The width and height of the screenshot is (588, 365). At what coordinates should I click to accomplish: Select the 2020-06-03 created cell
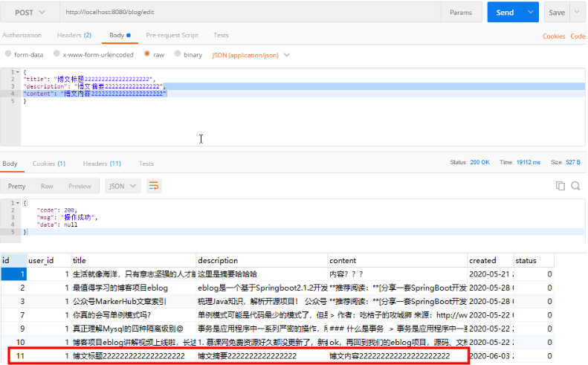point(491,355)
